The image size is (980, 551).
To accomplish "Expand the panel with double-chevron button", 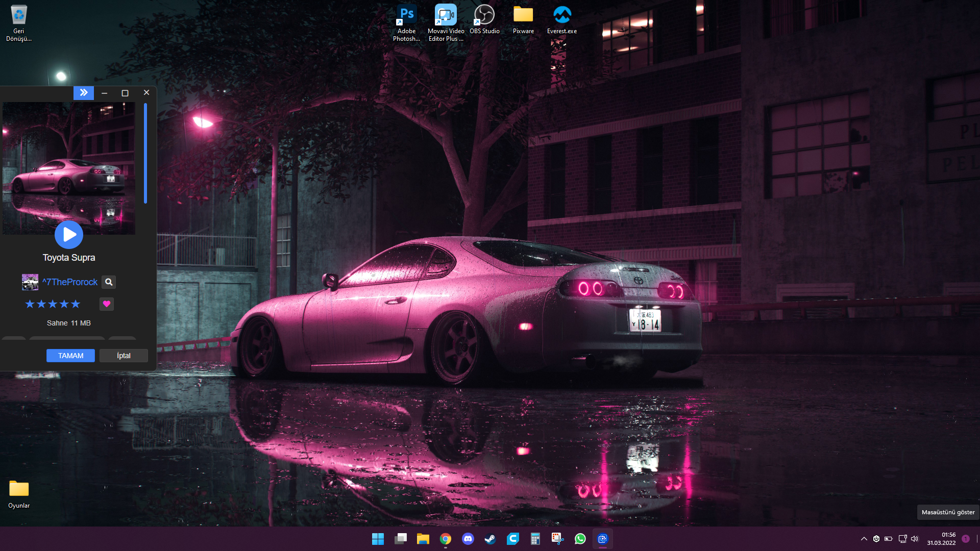I will pos(84,93).
